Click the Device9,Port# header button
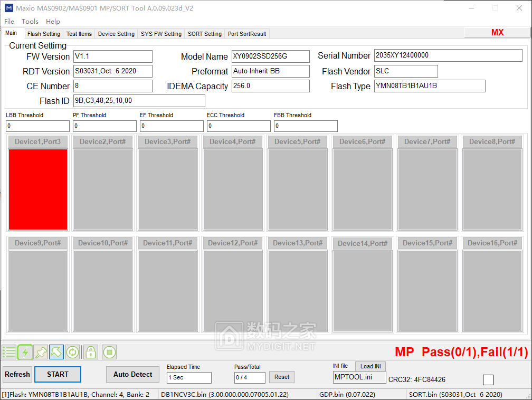The width and height of the screenshot is (532, 400). tap(37, 243)
